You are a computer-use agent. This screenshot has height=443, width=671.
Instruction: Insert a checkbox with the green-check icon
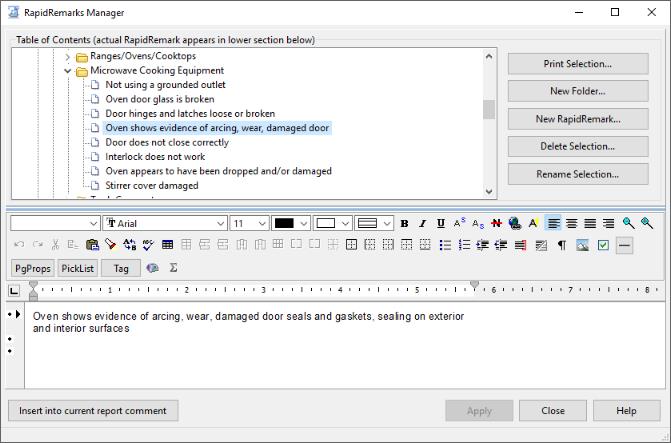(x=603, y=245)
